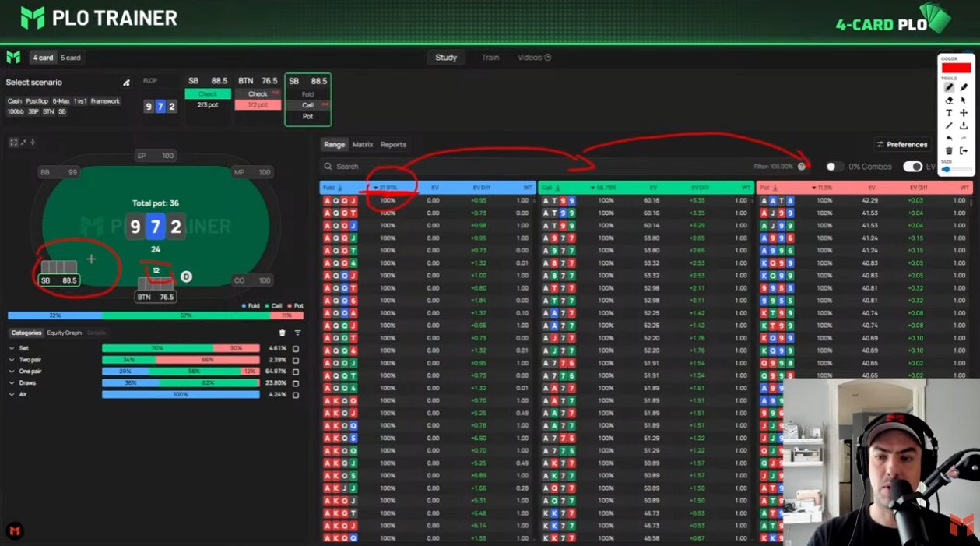Click the undo arrow in annotation tools
The image size is (980, 546).
coord(949,138)
